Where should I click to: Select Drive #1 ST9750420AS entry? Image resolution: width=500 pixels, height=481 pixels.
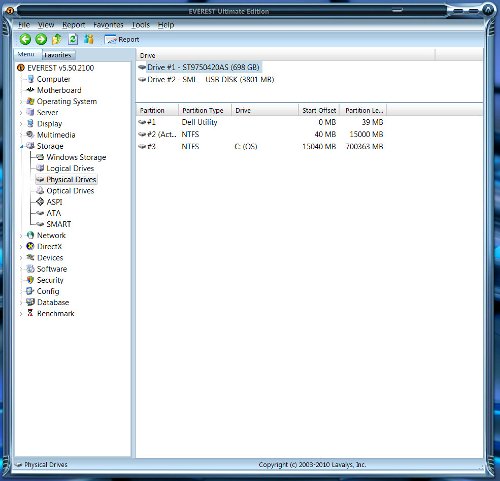tap(199, 67)
